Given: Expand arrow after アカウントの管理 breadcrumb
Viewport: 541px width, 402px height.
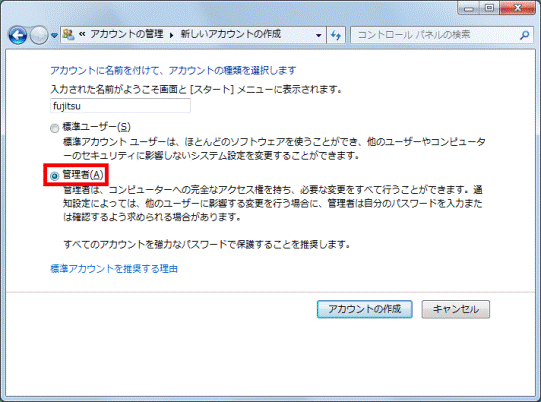Looking at the screenshot, I should point(171,35).
